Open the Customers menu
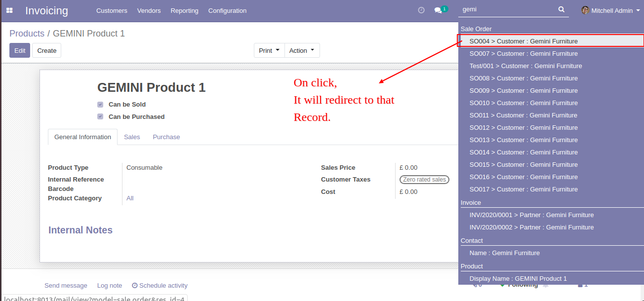The height and width of the screenshot is (301, 644). coord(112,10)
